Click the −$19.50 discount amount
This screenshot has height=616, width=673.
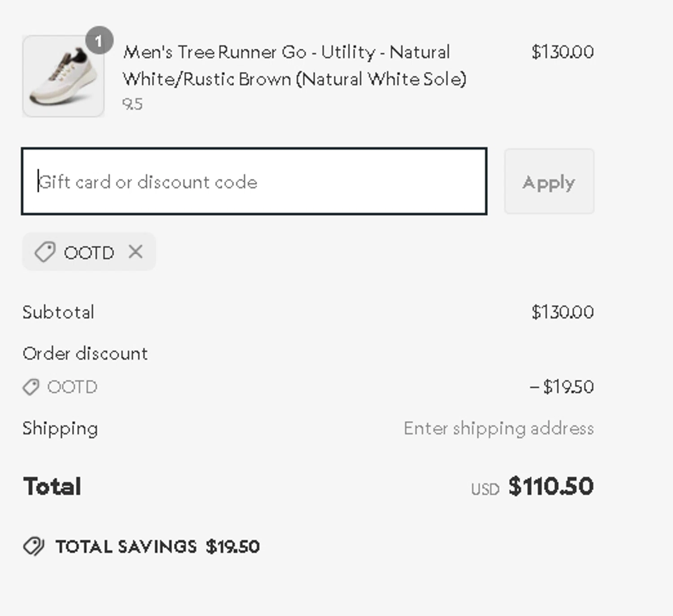click(x=561, y=387)
